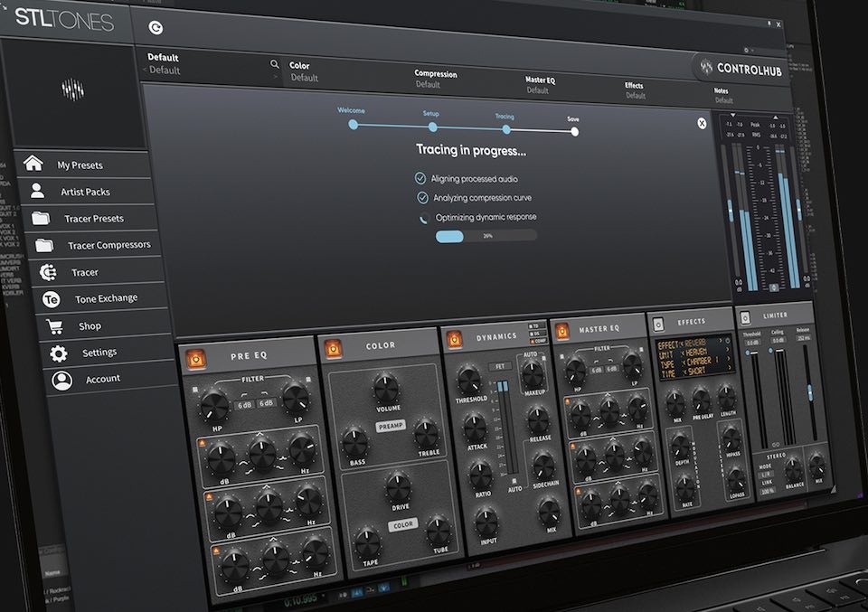Click the small gear icon above ControlHub
The image size is (868, 612).
coord(746,50)
